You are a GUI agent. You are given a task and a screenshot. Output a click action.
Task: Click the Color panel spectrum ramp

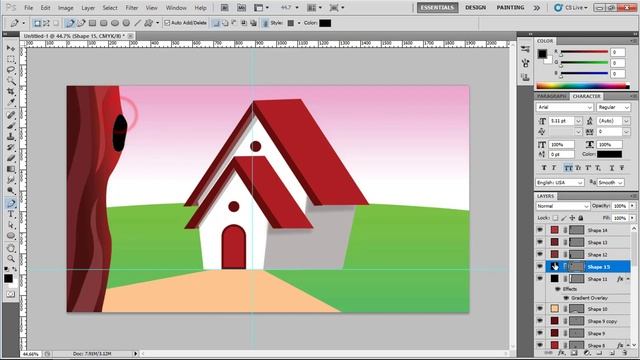[582, 86]
